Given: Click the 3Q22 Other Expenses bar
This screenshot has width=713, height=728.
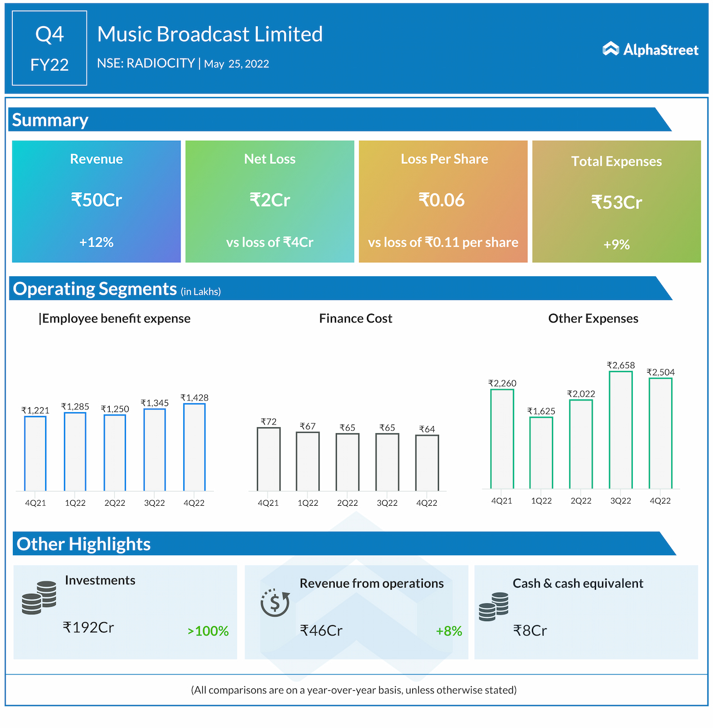Looking at the screenshot, I should pos(621,430).
